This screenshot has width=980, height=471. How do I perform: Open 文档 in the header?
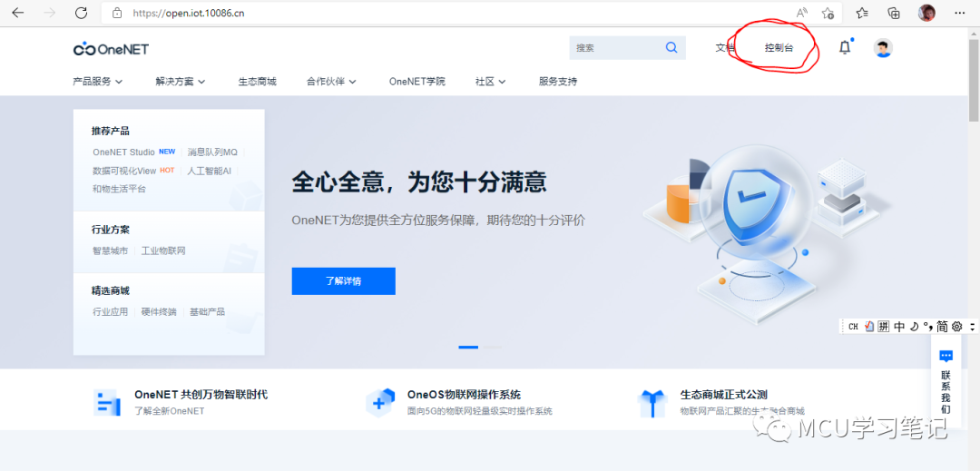point(725,47)
